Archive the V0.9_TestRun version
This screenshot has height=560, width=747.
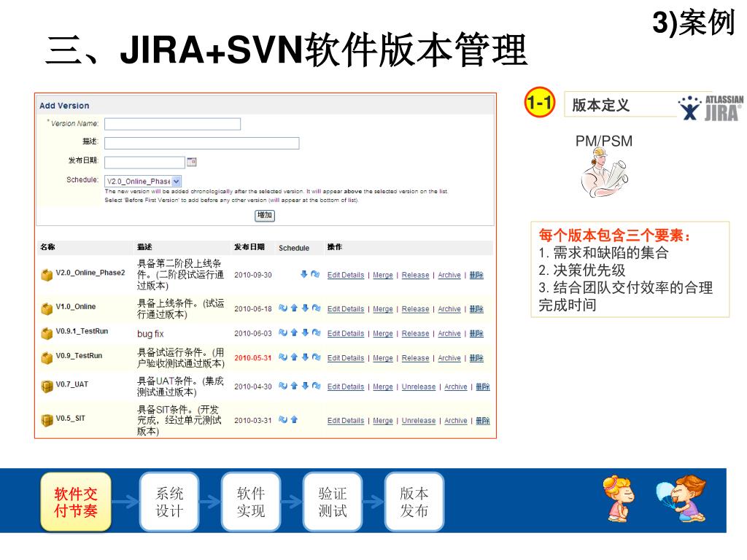coord(449,357)
